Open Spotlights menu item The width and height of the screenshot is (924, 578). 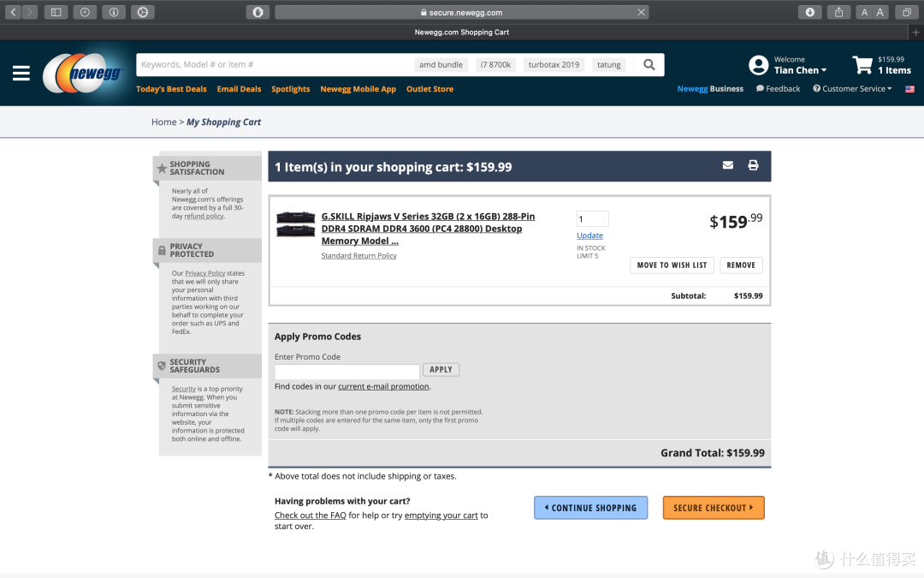(291, 89)
